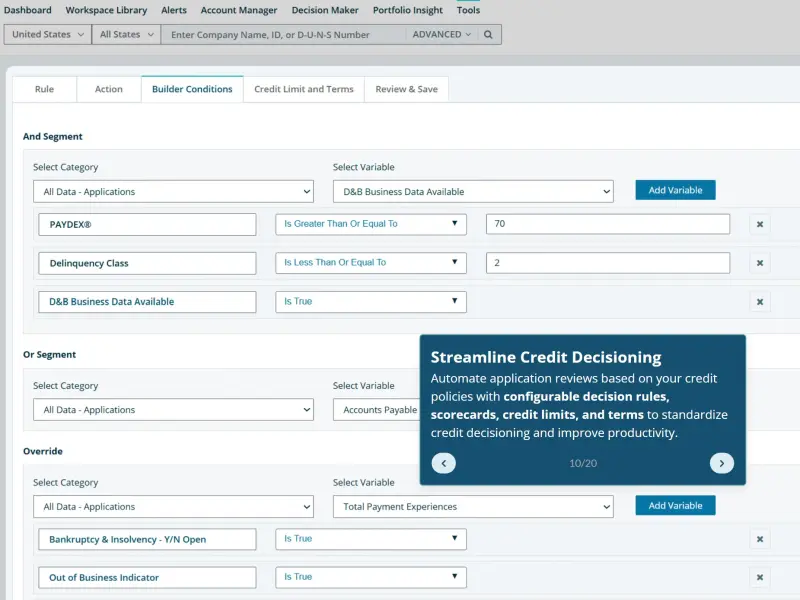Image resolution: width=800 pixels, height=600 pixels.
Task: Remove the Out of Business Indicator row
Action: 760,578
